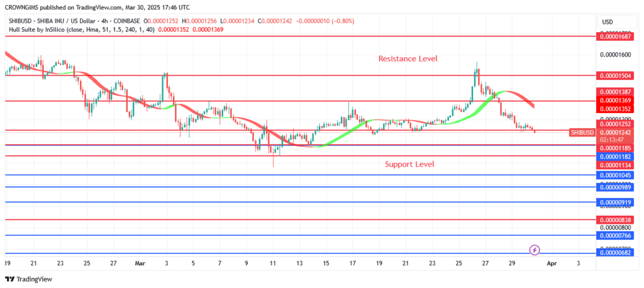
Task: Click the blue 0.00000989 price label
Action: coord(616,187)
